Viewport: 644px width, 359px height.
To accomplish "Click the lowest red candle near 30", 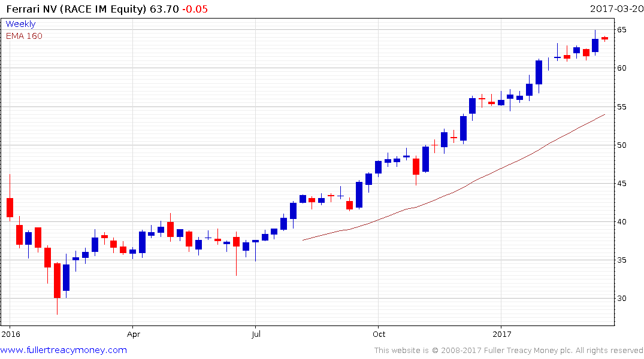I will click(x=57, y=281).
